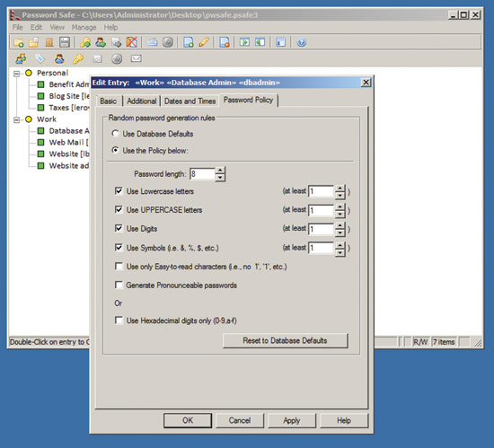Viewport: 494px width, 448px height.
Task: Decrease minimum symbols count
Action: tap(340, 252)
